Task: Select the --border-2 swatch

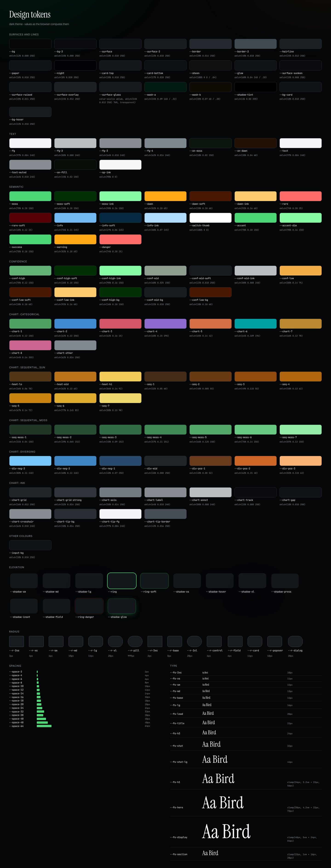Action: pyautogui.click(x=256, y=44)
